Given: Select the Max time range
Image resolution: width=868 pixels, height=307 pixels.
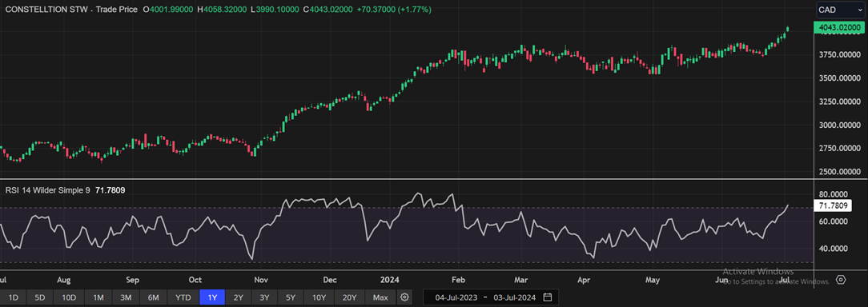Looking at the screenshot, I should [380, 297].
